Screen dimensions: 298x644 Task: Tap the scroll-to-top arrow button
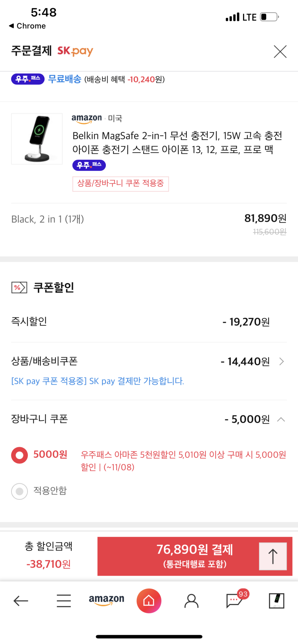pos(273,556)
